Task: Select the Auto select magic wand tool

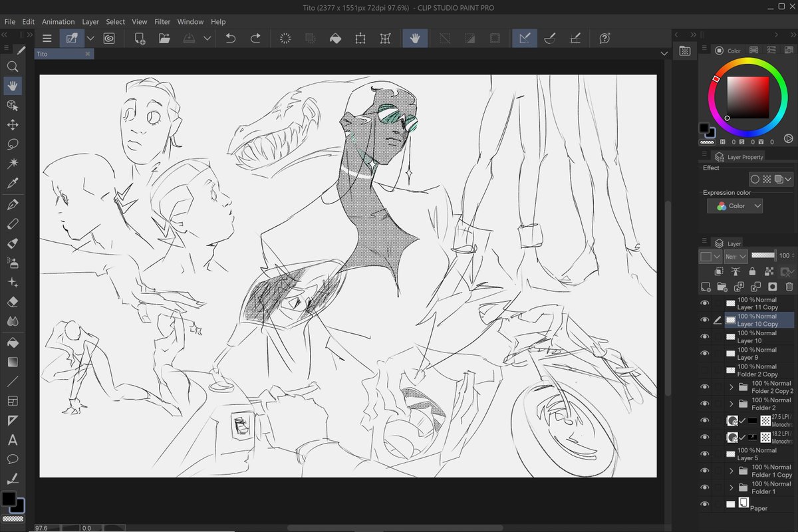Action: coord(12,163)
